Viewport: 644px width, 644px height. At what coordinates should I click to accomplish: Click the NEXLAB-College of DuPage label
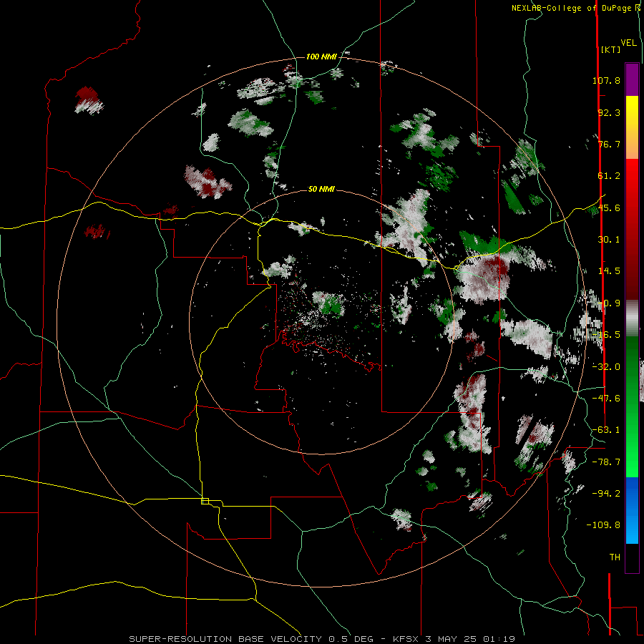point(576,8)
